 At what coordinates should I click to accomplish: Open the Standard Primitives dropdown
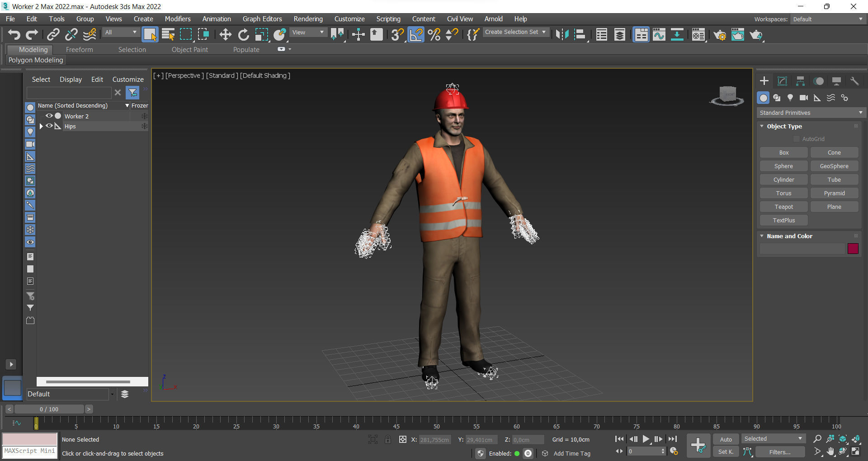click(x=811, y=113)
